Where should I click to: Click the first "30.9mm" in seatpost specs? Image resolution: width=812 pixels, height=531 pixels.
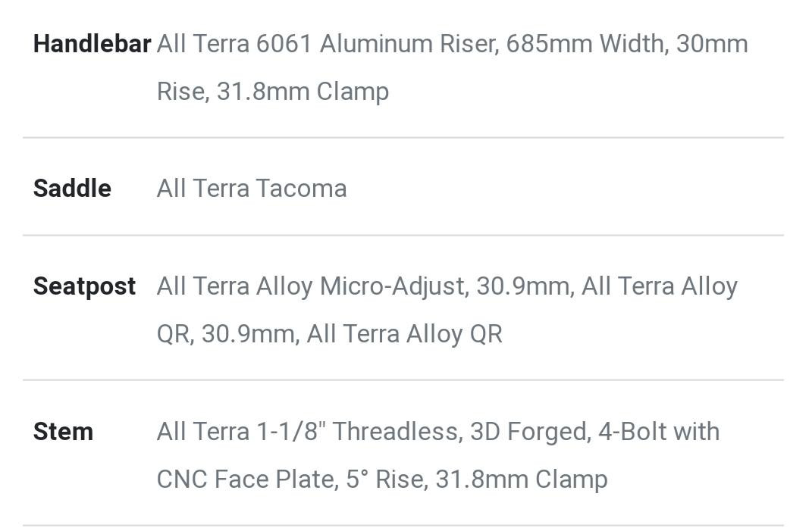(522, 286)
